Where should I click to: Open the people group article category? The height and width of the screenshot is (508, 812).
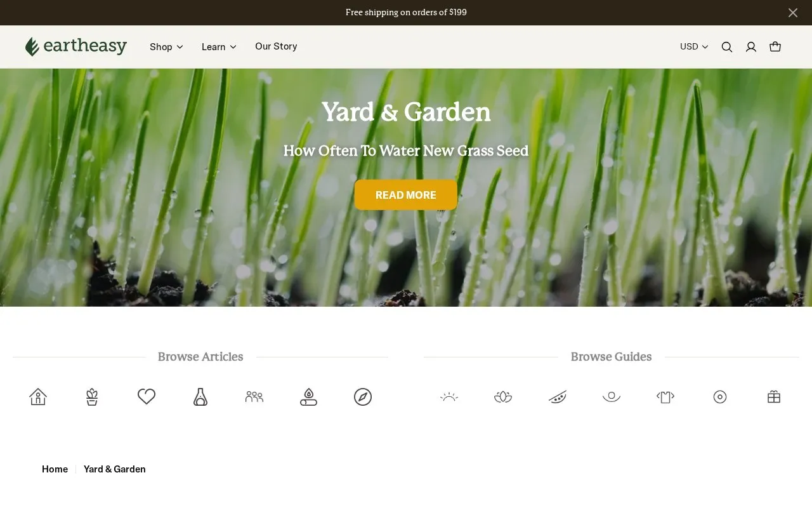(254, 397)
